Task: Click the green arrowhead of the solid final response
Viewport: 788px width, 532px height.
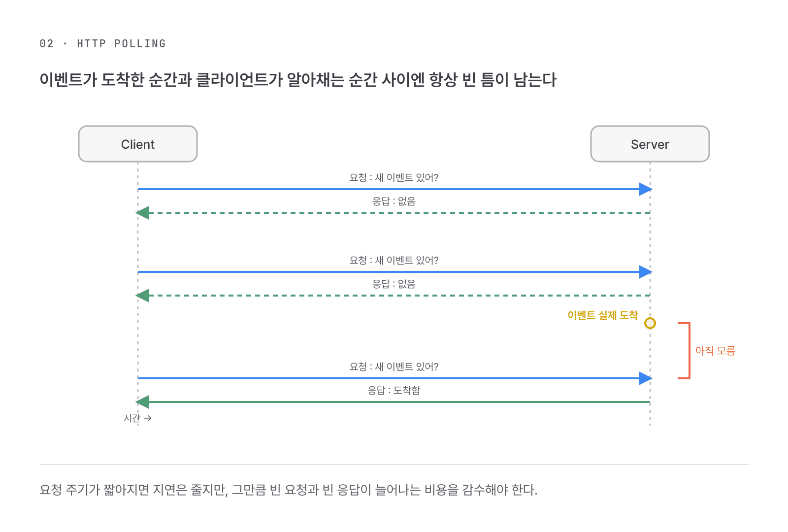Action: (x=142, y=402)
